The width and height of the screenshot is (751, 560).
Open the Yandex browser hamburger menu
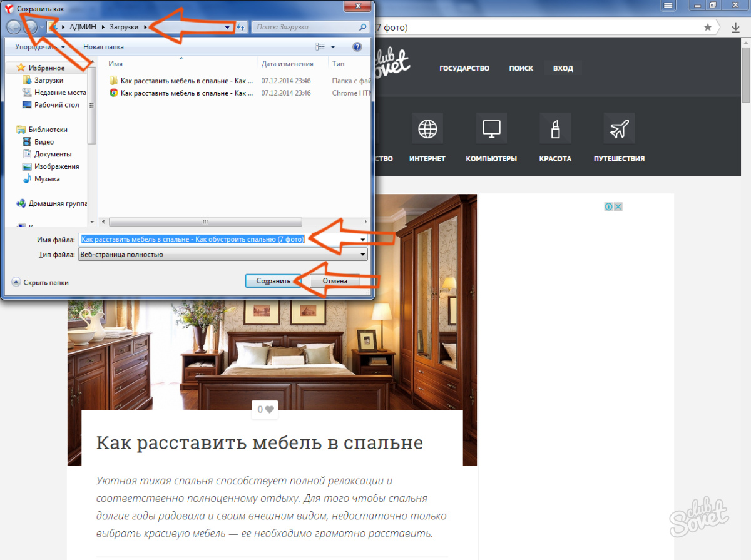pos(669,6)
